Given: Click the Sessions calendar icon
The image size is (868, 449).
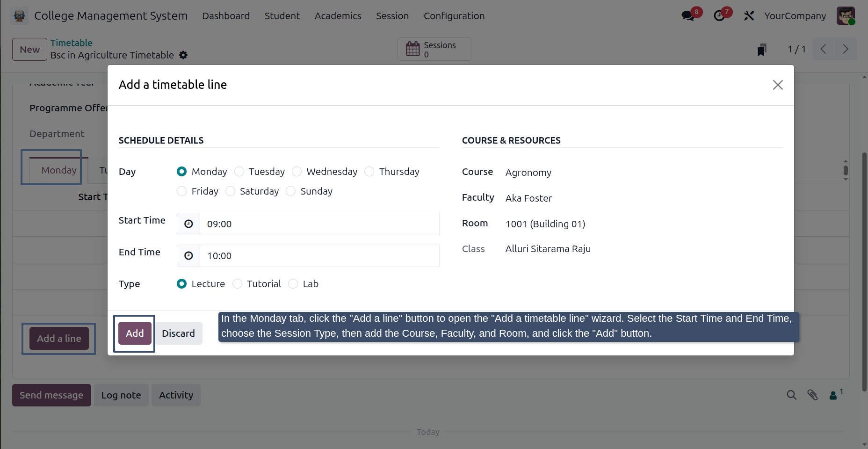Looking at the screenshot, I should (413, 49).
